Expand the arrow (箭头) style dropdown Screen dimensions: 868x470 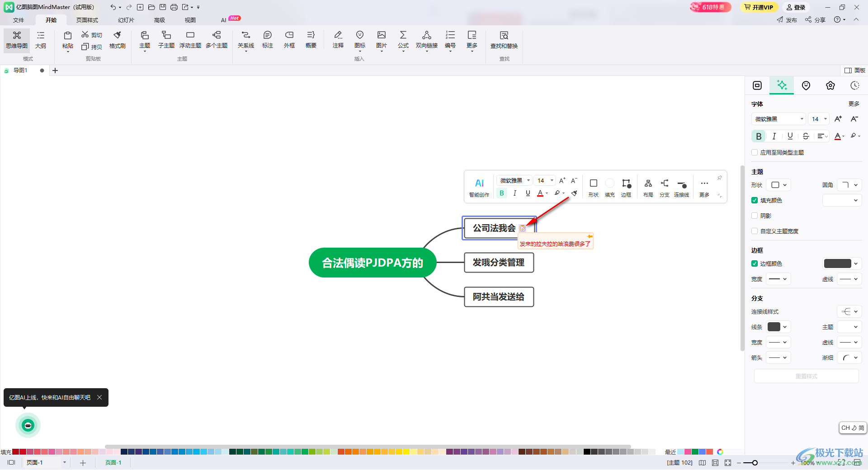pyautogui.click(x=778, y=357)
